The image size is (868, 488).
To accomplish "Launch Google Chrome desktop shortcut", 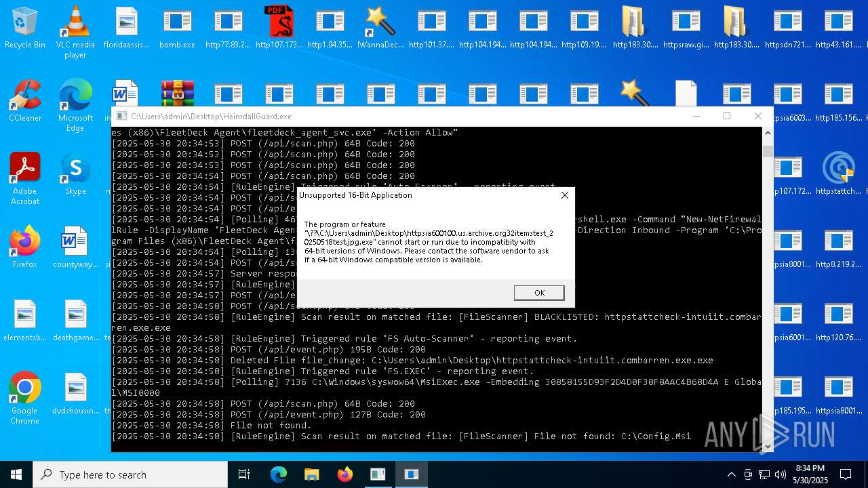I will pos(25,399).
